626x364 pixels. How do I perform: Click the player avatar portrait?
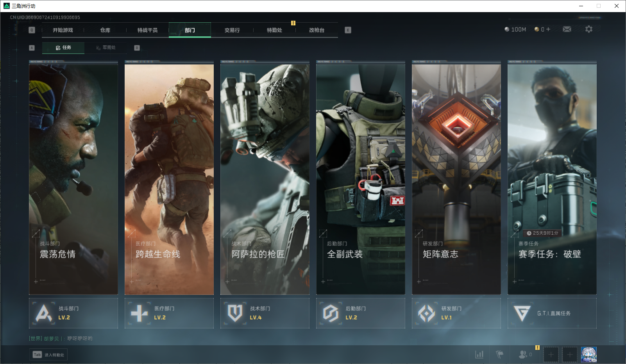pos(589,355)
